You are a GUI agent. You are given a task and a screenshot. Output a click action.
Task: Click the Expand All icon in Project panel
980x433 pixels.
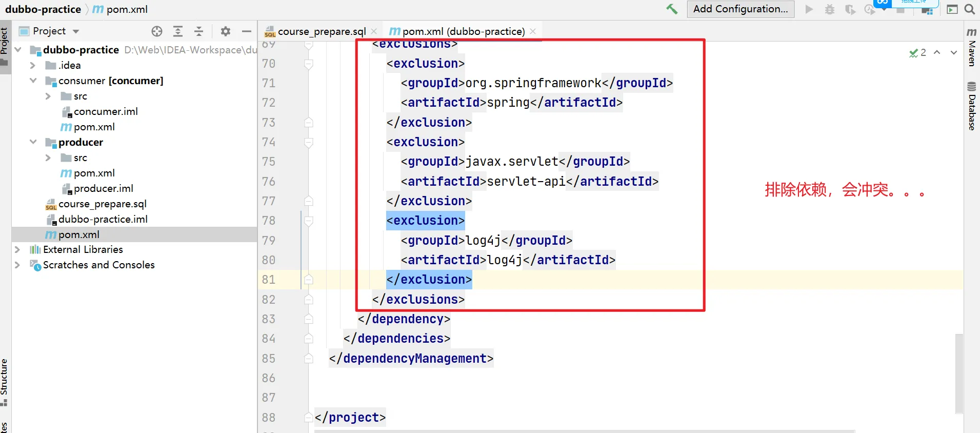[x=178, y=31]
